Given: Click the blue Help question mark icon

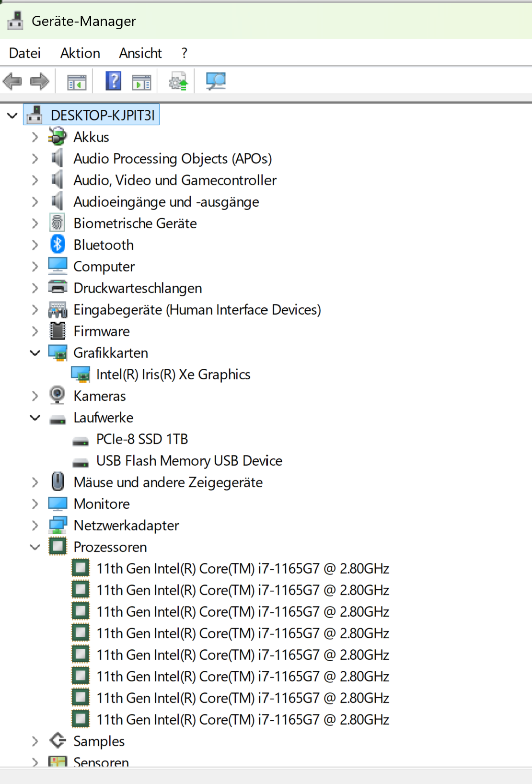Looking at the screenshot, I should (114, 81).
